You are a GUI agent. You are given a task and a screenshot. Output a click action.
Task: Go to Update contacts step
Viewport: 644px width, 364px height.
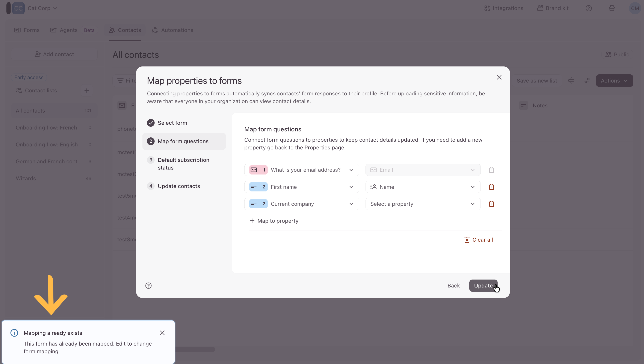click(x=178, y=186)
